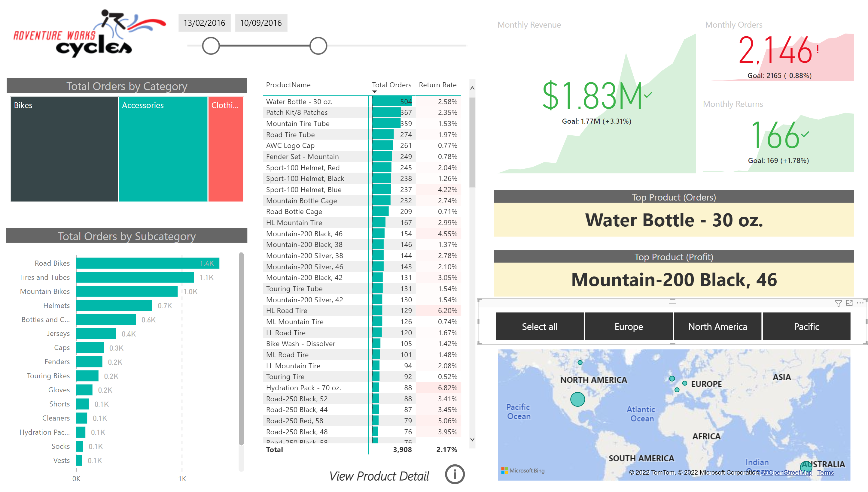Click the info icon beside View Product Detail
868x492 pixels.
(455, 474)
